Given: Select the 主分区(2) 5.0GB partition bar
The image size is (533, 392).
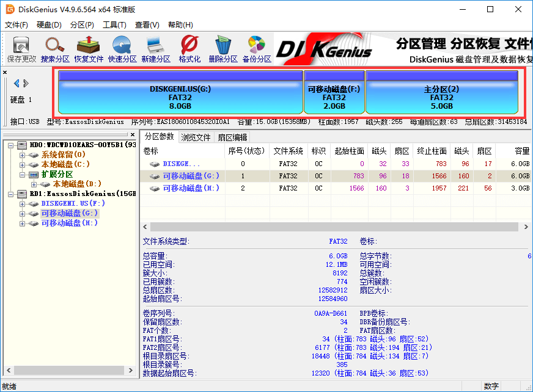Looking at the screenshot, I should [441, 92].
